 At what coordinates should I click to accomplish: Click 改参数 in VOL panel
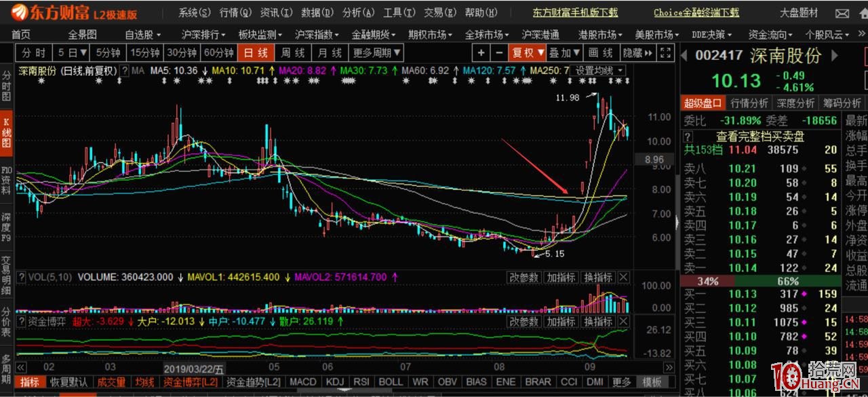click(x=524, y=277)
